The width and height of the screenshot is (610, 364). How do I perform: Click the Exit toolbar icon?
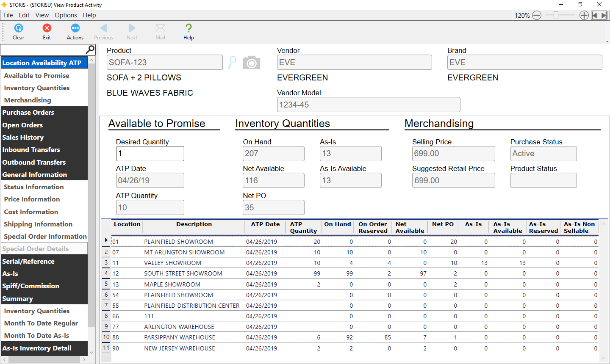(x=47, y=32)
